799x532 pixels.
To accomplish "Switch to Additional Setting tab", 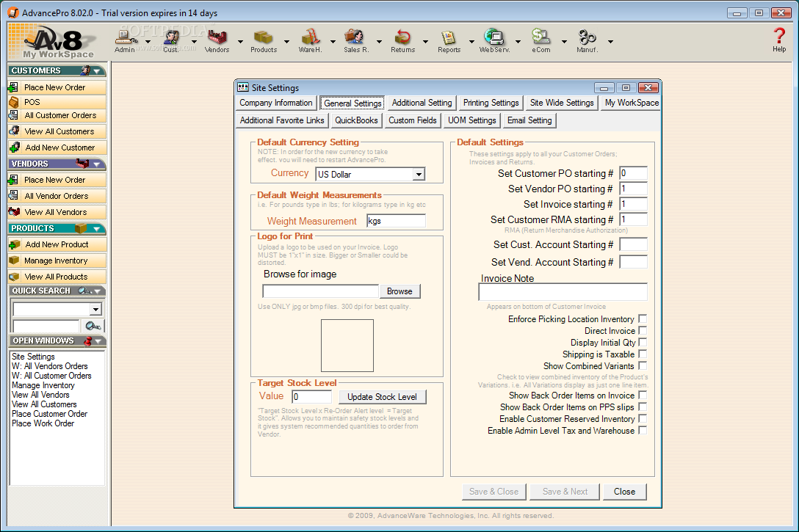I will 422,103.
